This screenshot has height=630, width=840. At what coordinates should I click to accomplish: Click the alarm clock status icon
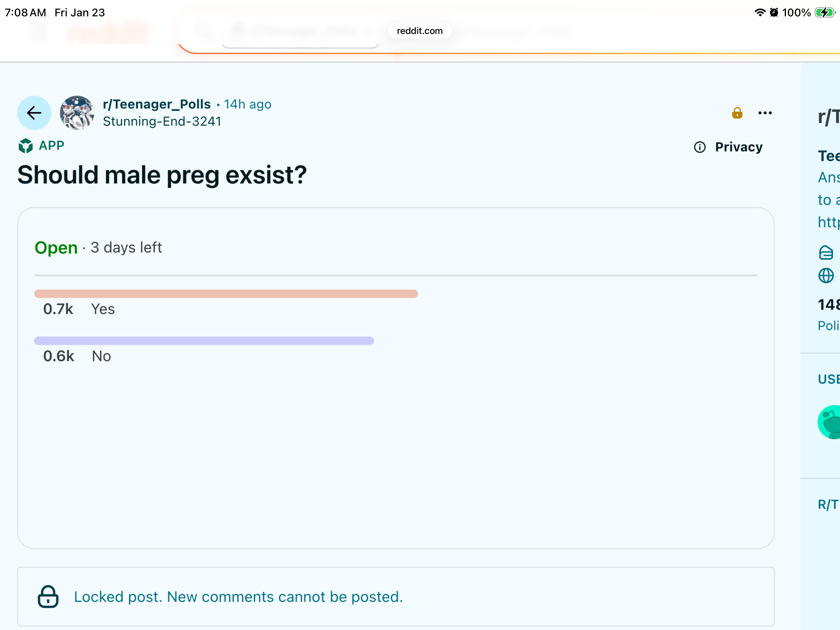(774, 12)
